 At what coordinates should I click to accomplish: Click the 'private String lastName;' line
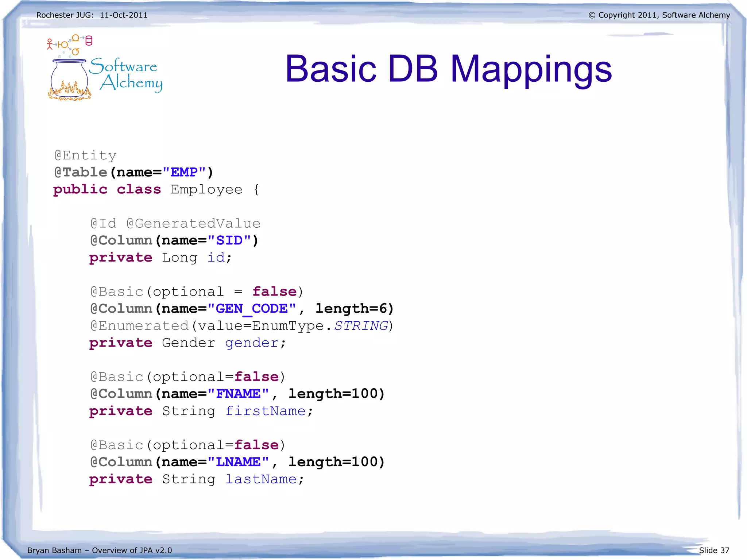point(197,479)
